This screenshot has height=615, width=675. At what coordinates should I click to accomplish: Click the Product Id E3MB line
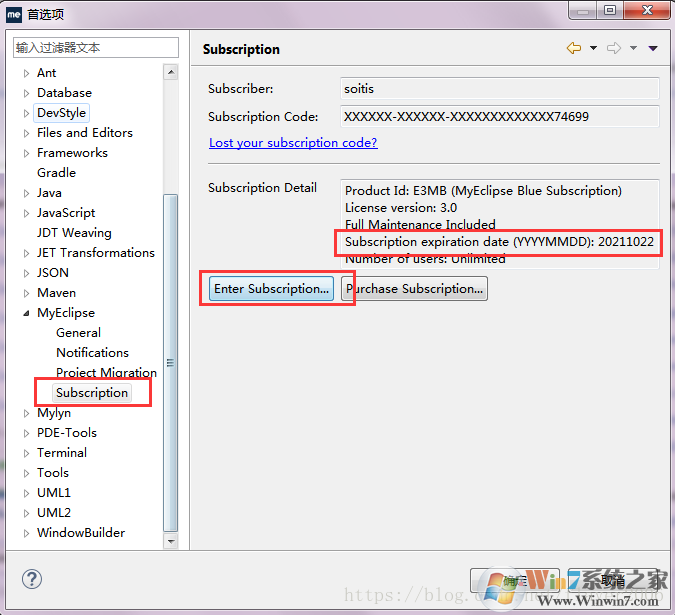point(483,191)
